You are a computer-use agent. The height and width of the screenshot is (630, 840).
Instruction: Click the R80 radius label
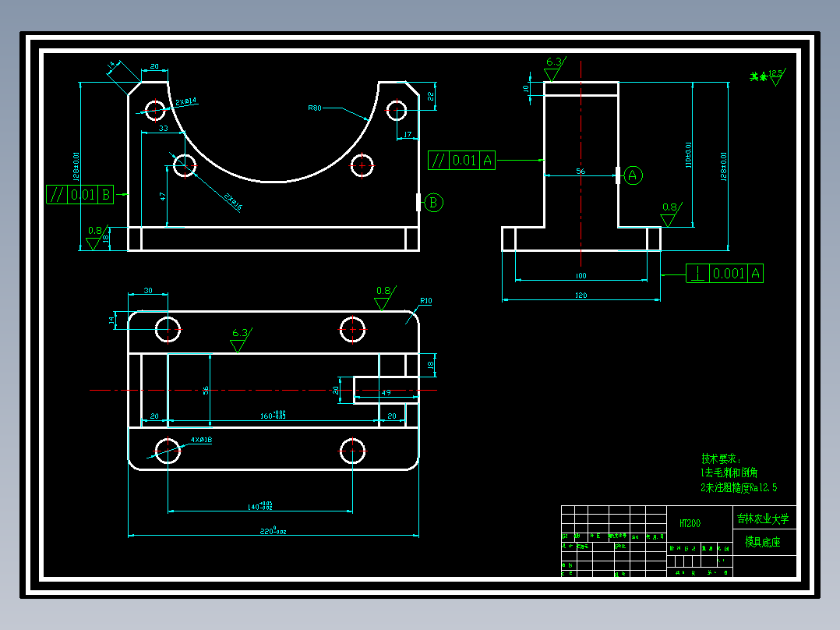(315, 108)
